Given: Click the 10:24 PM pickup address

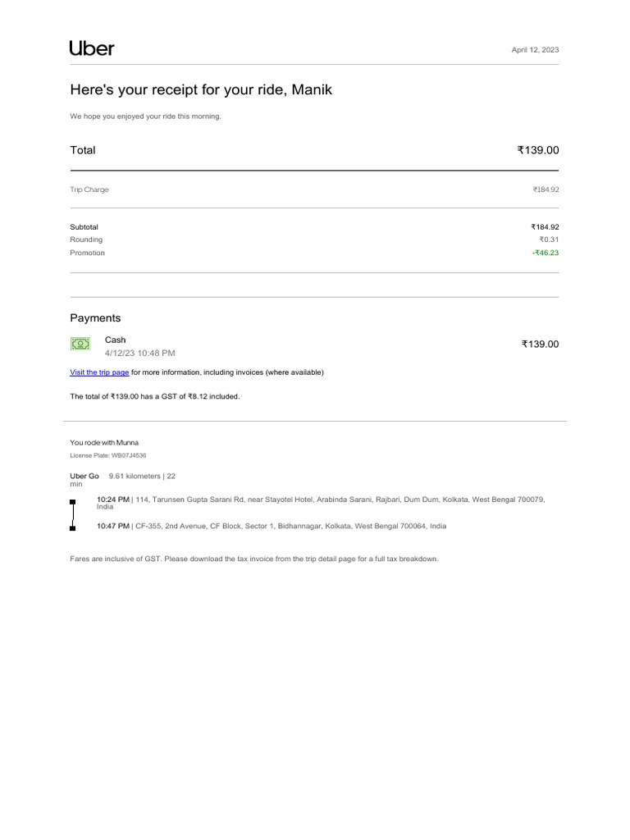Looking at the screenshot, I should point(320,500).
